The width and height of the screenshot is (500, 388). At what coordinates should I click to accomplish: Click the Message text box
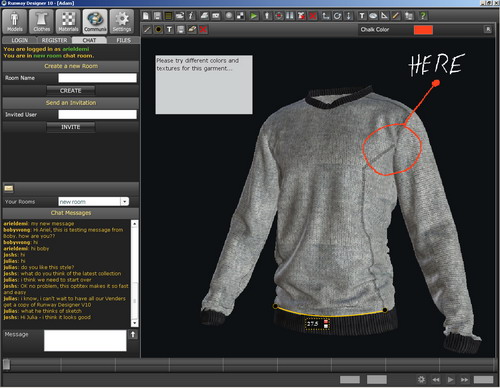85,340
